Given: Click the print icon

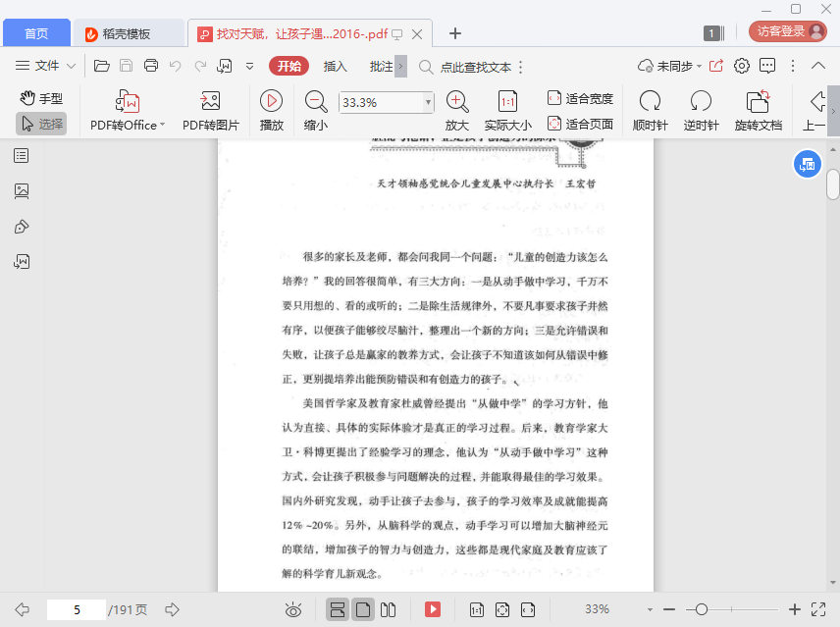Looking at the screenshot, I should point(151,66).
